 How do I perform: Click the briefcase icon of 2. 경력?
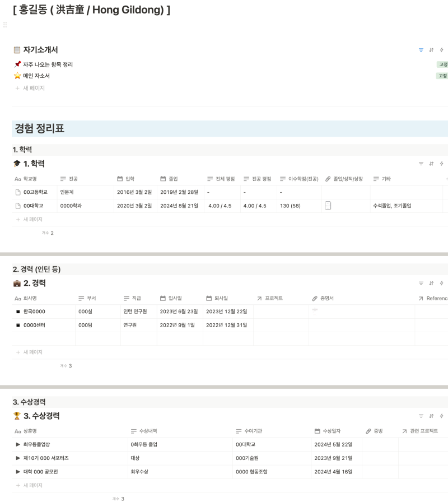click(17, 283)
